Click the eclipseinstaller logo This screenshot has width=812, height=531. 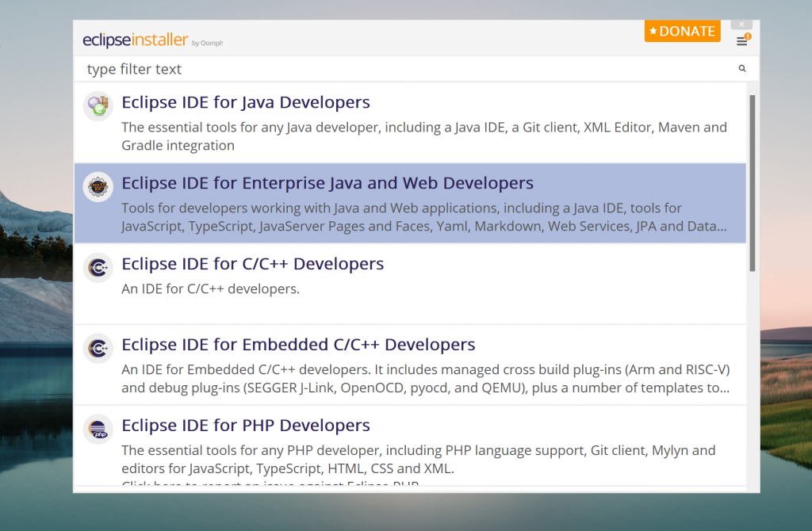(135, 37)
